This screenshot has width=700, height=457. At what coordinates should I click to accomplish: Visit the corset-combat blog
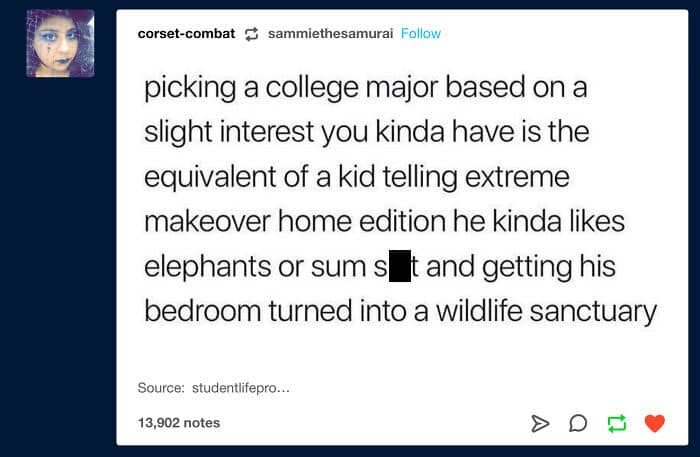click(x=186, y=33)
